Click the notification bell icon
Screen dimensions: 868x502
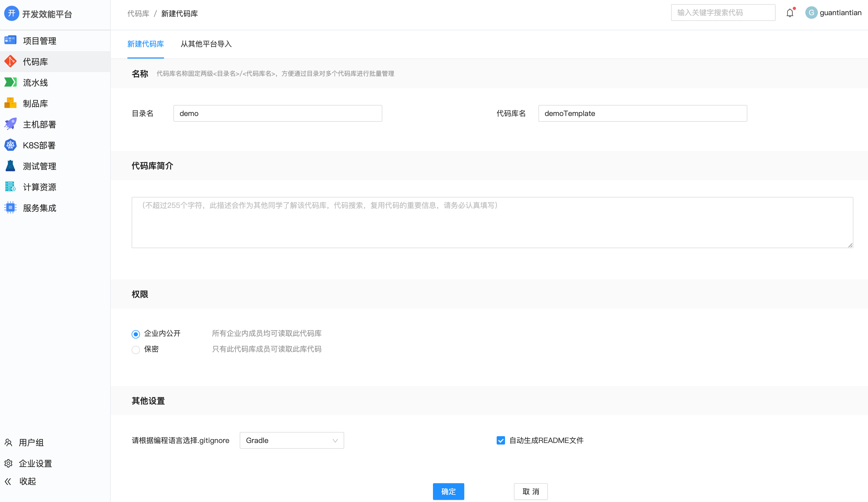790,13
